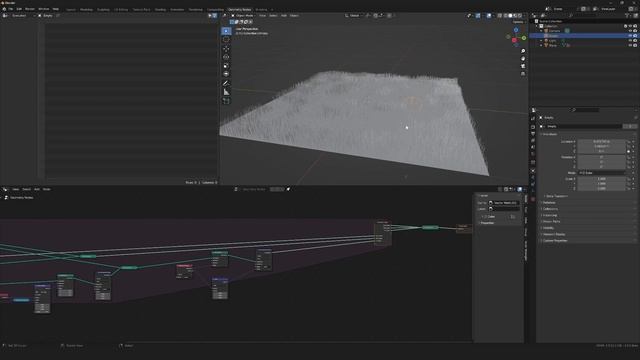Image resolution: width=640 pixels, height=360 pixels.
Task: Switch viewport to rendered shading
Action: click(x=520, y=16)
